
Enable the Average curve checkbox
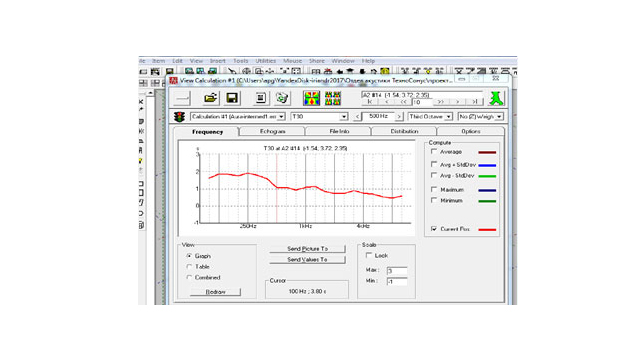point(434,151)
